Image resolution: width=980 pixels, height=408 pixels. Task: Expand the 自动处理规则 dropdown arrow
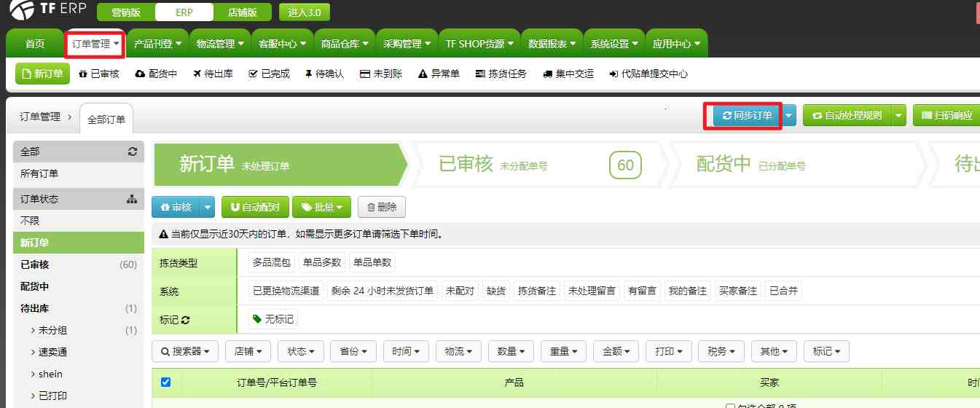[x=900, y=115]
